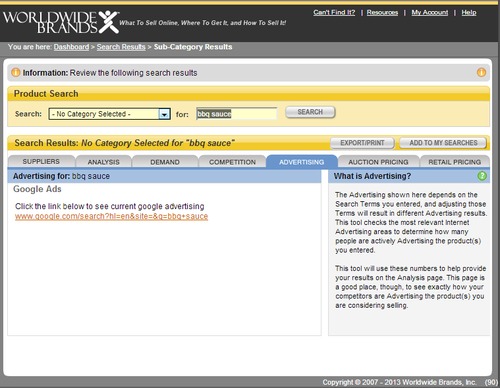Click the What is Advertising? heading
The height and width of the screenshot is (388, 500).
coord(372,176)
